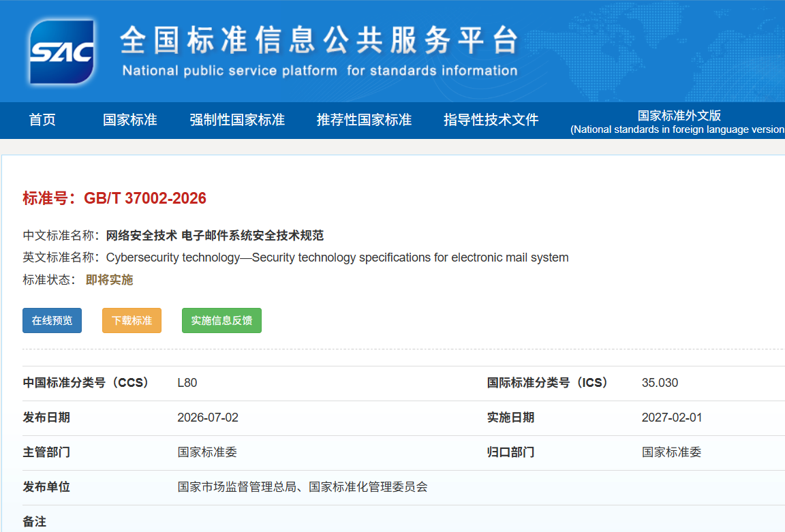
Task: Click the 发布单位 label
Action: [46, 487]
